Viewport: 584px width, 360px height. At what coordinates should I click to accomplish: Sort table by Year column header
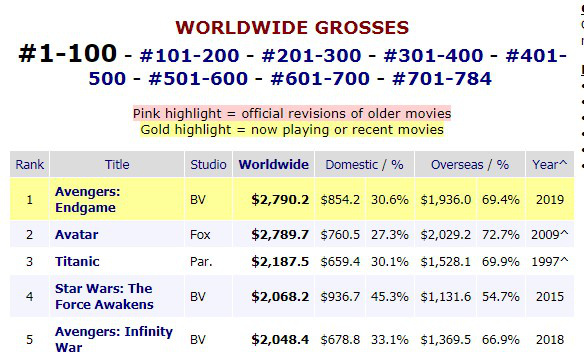549,165
